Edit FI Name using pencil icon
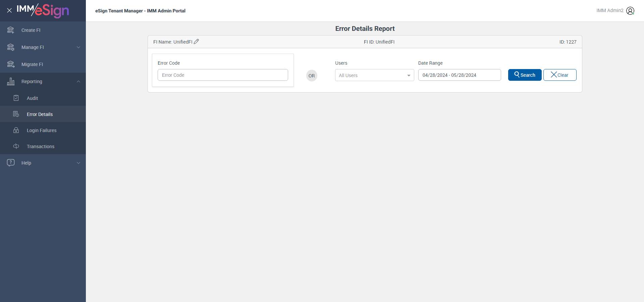The height and width of the screenshot is (302, 644). click(x=197, y=42)
